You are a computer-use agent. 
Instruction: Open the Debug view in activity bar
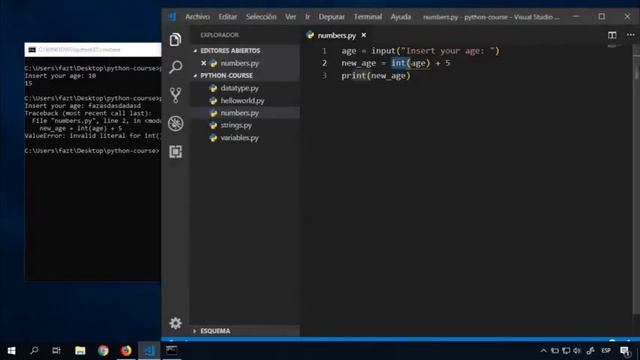(176, 123)
